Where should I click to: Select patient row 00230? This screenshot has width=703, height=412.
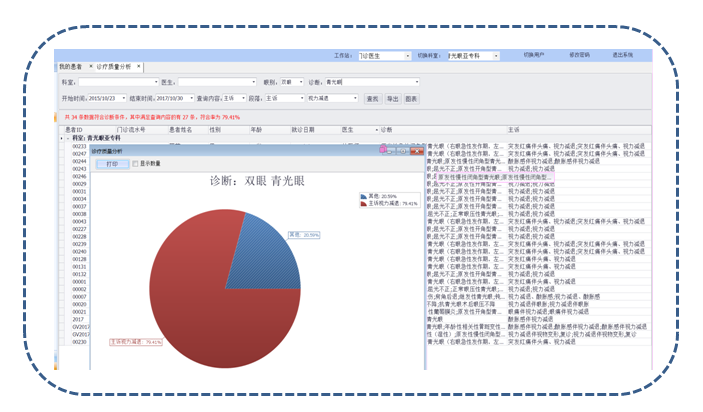coord(79,342)
